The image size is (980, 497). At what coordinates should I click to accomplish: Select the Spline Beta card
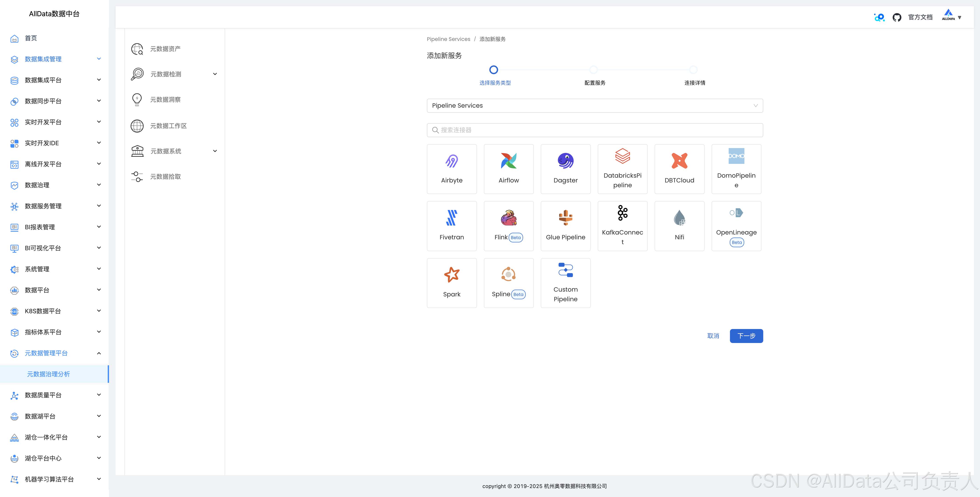tap(509, 283)
